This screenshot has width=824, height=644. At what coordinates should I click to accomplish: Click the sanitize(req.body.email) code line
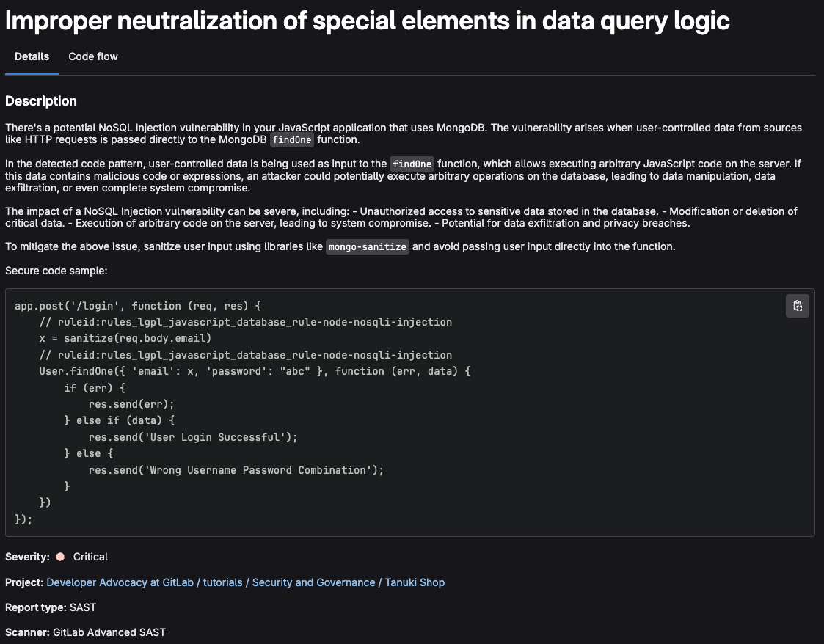pos(125,338)
